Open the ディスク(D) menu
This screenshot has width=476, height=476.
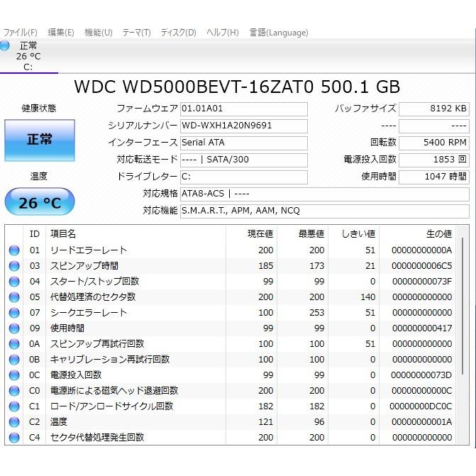[179, 33]
